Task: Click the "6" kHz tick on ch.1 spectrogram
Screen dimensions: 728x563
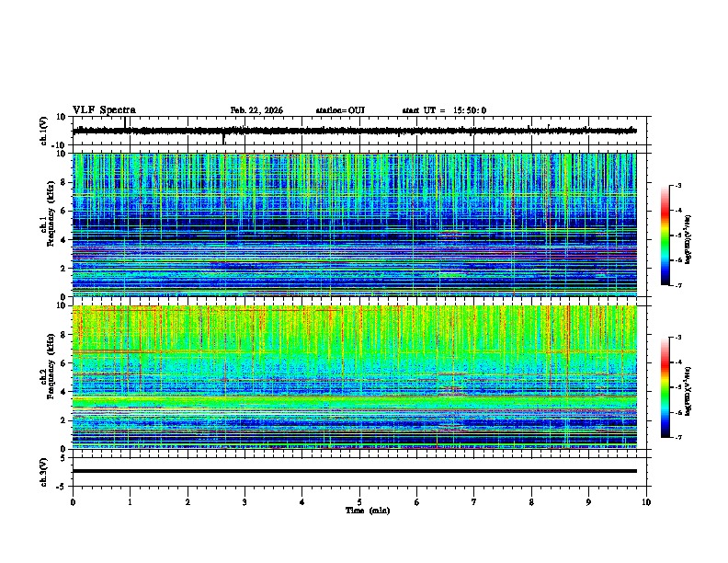Action: (x=64, y=211)
